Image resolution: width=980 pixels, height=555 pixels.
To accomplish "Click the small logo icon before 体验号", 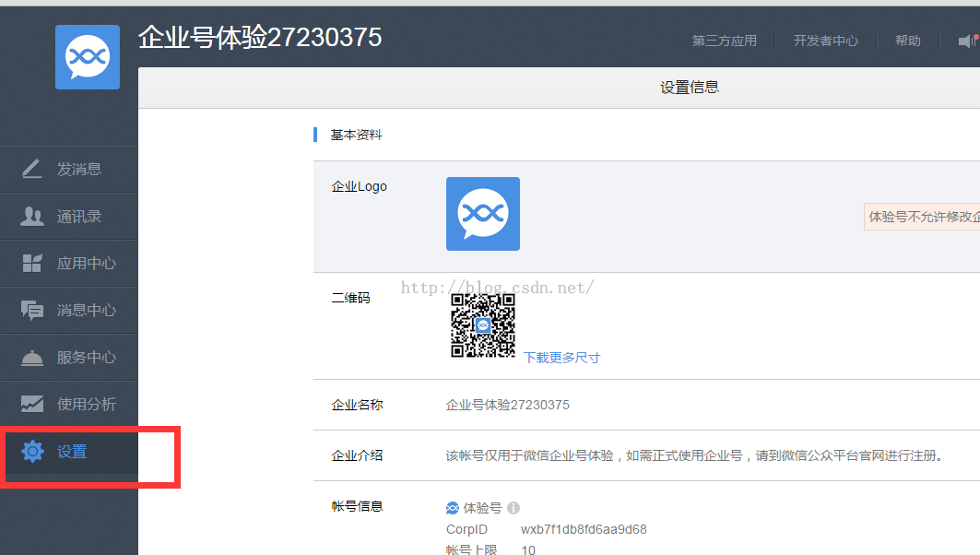I will pyautogui.click(x=453, y=508).
